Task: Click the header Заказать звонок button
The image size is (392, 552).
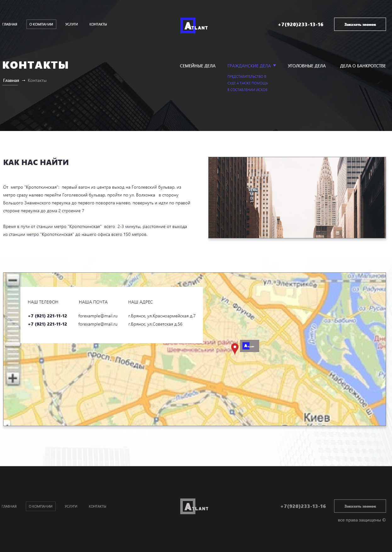Action: point(360,24)
